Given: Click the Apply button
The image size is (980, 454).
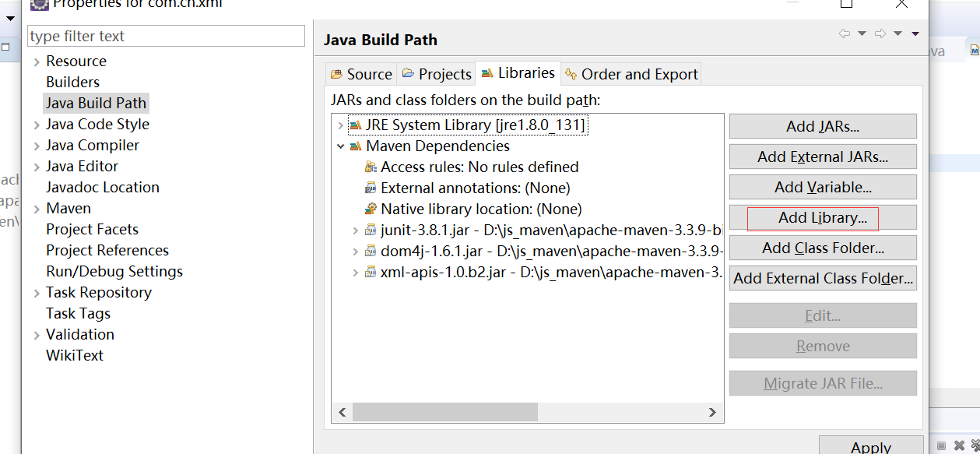Looking at the screenshot, I should tap(870, 446).
